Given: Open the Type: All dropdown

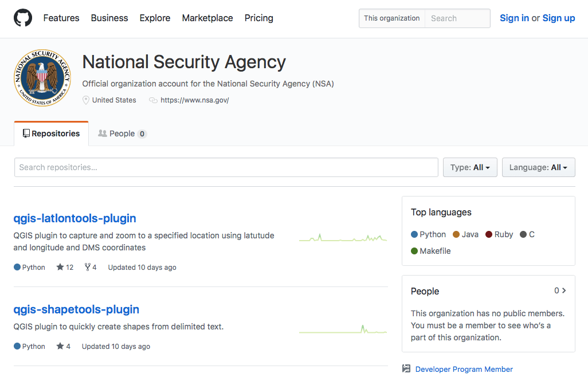Looking at the screenshot, I should click(x=470, y=167).
